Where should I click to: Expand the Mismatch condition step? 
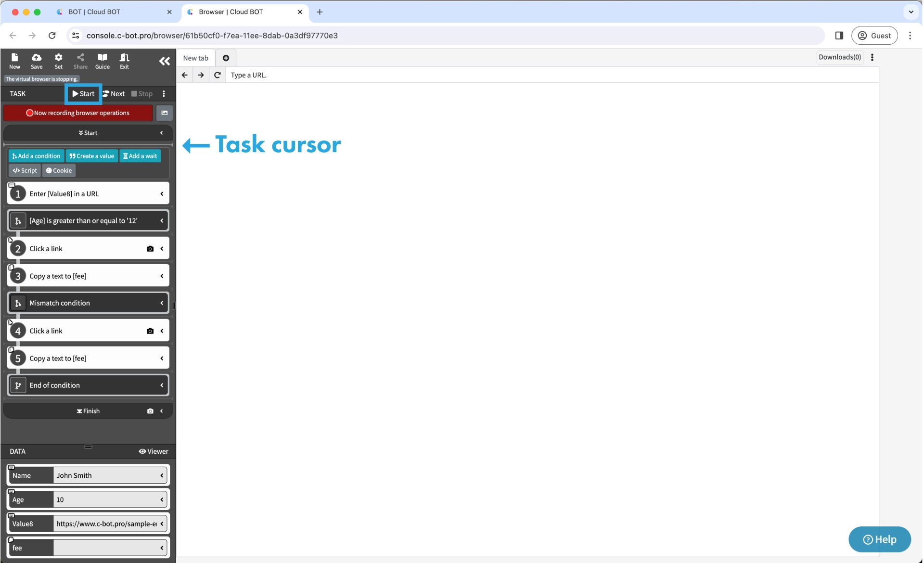point(162,303)
